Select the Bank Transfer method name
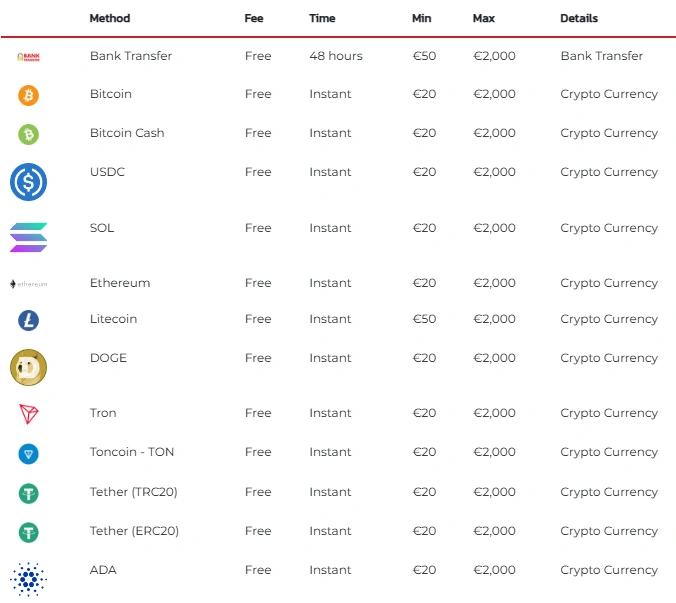The width and height of the screenshot is (676, 603). click(x=131, y=56)
